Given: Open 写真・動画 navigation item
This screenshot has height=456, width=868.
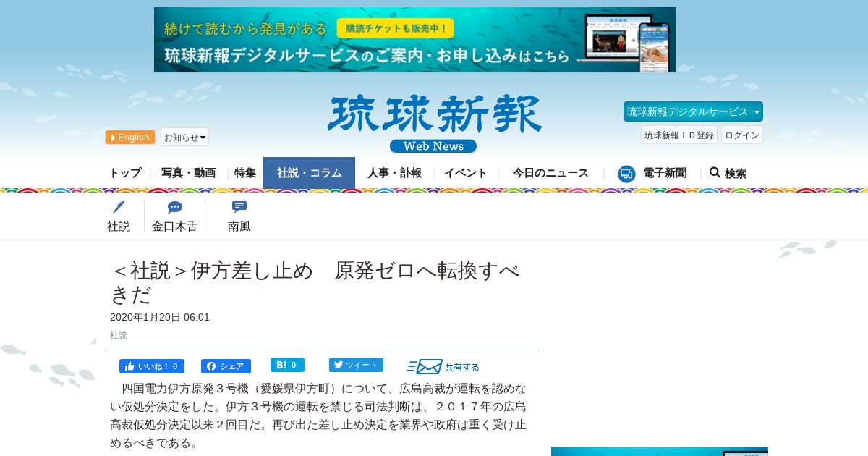Looking at the screenshot, I should pos(188,173).
